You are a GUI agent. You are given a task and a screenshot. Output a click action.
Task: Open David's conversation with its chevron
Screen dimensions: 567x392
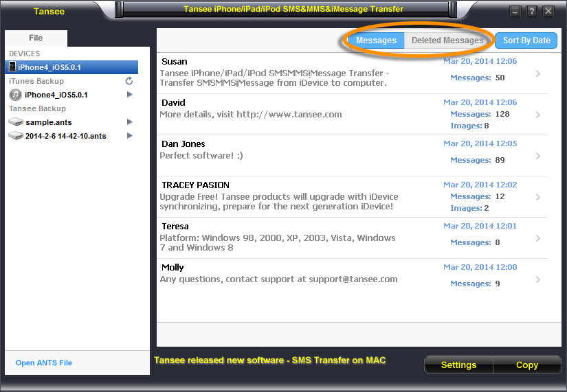tap(538, 115)
